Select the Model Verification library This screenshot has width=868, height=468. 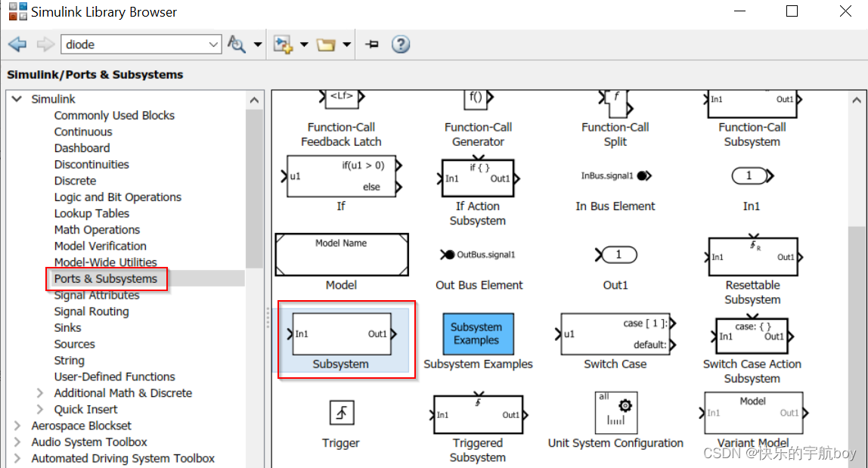(x=101, y=246)
